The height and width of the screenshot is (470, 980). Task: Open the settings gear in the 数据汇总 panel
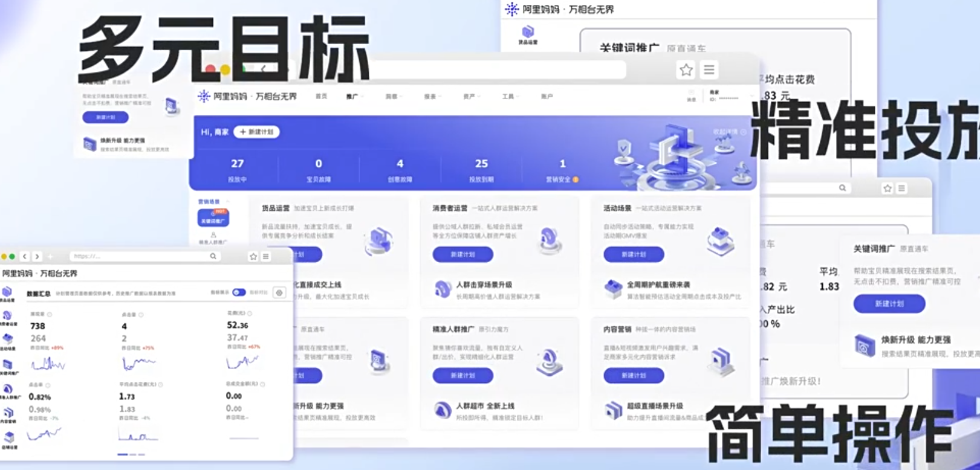click(279, 292)
